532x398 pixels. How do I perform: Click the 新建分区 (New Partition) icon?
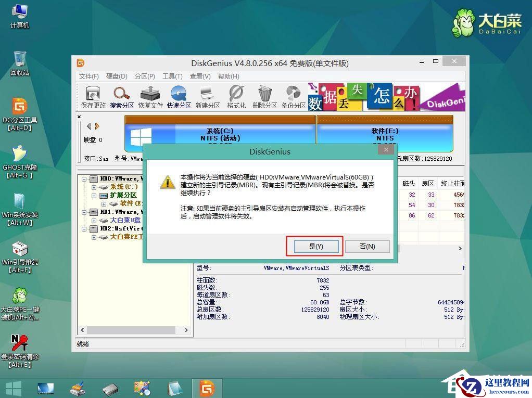[207, 95]
